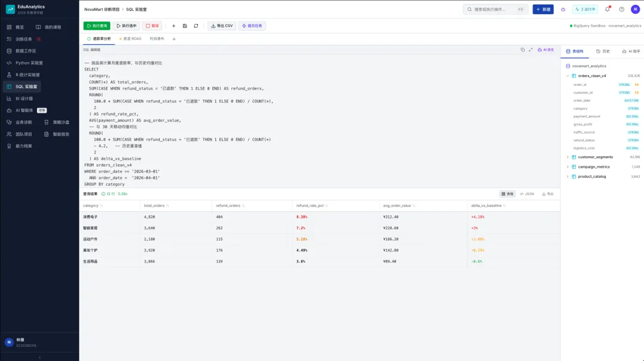This screenshot has height=361, width=644.
Task: Open help question mark icon
Action: click(622, 9)
